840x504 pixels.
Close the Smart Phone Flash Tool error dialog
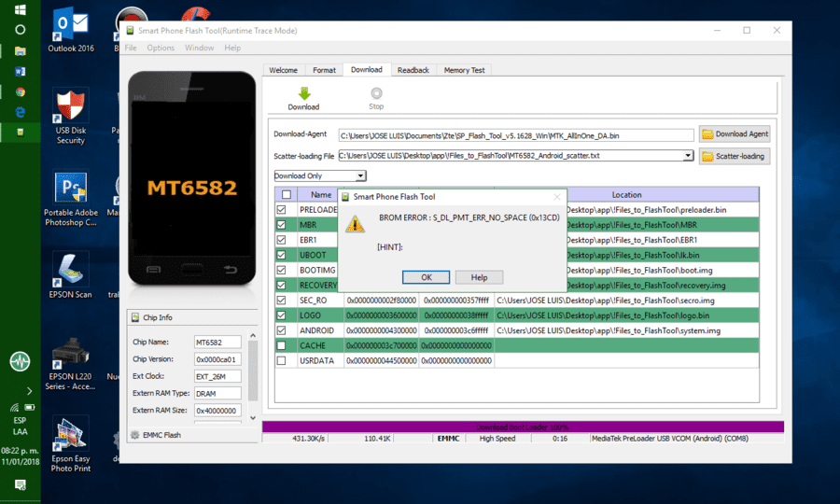pos(556,197)
